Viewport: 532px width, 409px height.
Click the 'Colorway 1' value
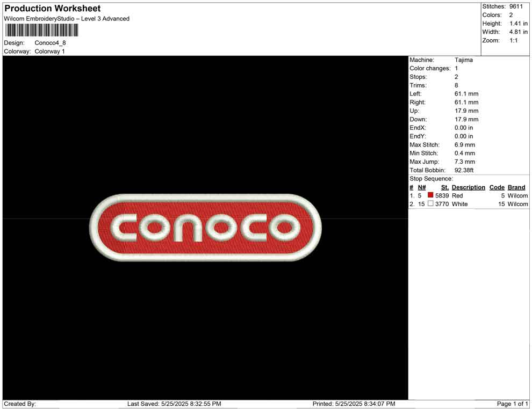point(49,51)
